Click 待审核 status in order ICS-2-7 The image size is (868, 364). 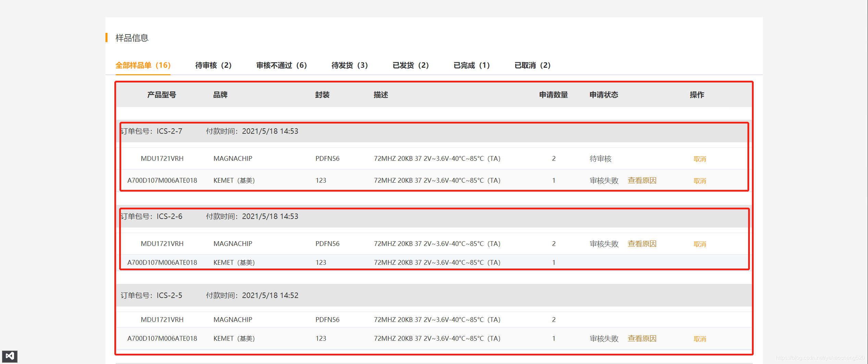point(600,158)
